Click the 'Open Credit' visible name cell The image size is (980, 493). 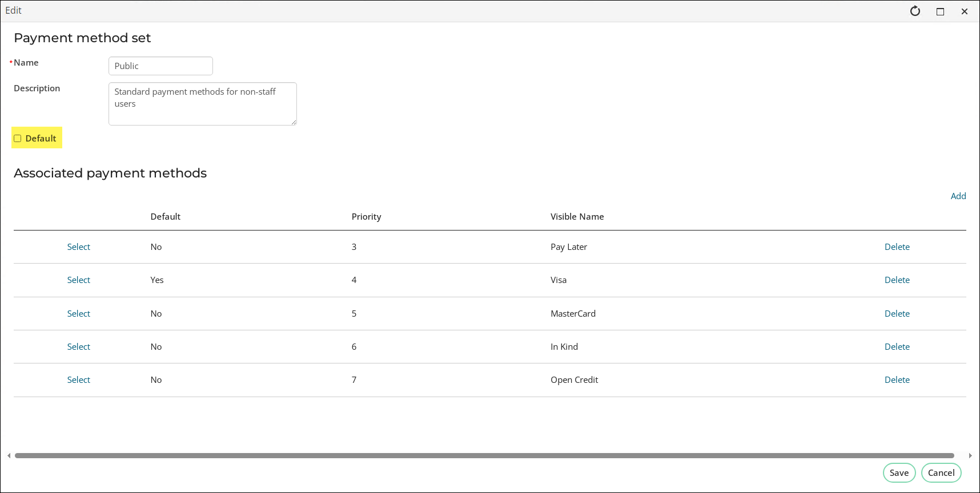coord(574,379)
